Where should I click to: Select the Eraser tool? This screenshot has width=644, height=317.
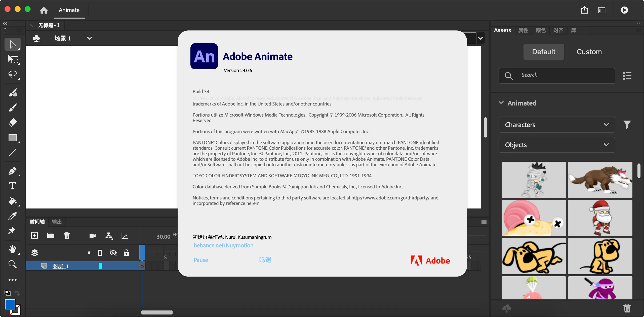coord(13,123)
